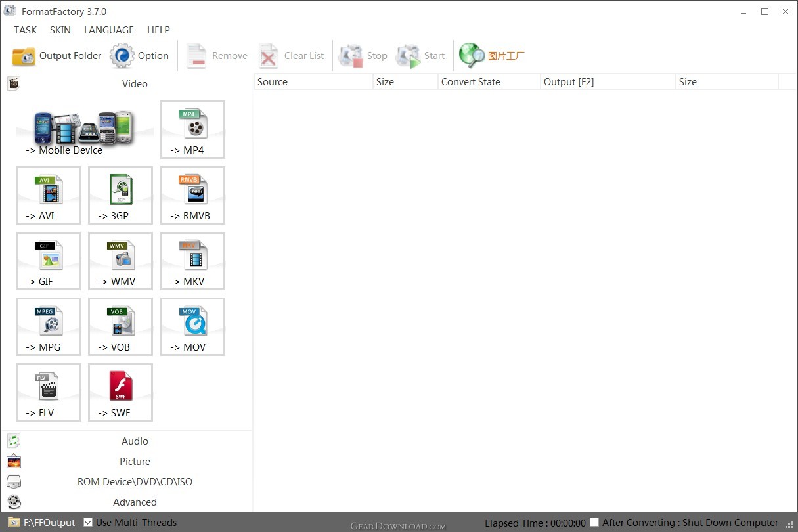Start the conversion tasks
The width and height of the screenshot is (798, 532).
pyautogui.click(x=421, y=56)
